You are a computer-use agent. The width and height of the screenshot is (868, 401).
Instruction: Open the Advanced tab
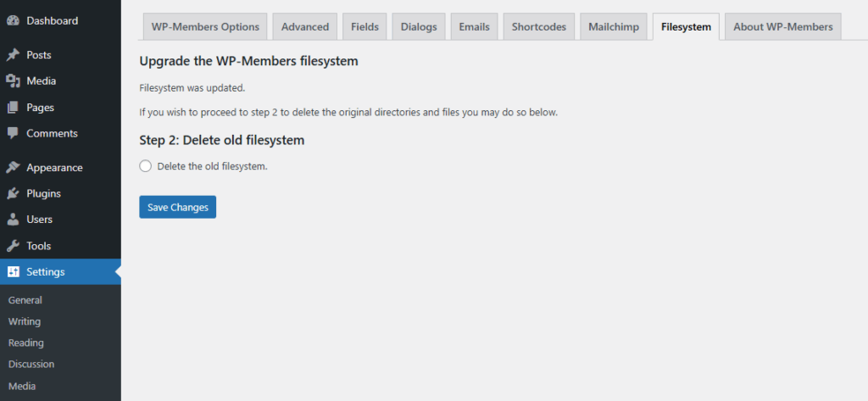[305, 27]
